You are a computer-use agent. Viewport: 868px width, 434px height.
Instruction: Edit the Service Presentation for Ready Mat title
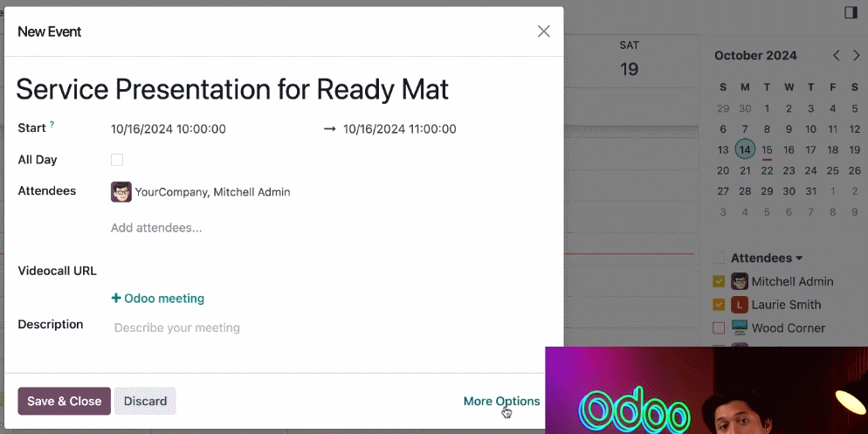tap(232, 89)
